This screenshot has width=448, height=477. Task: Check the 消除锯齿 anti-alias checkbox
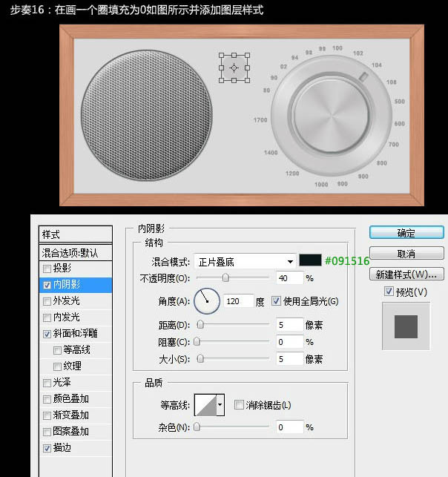[239, 405]
